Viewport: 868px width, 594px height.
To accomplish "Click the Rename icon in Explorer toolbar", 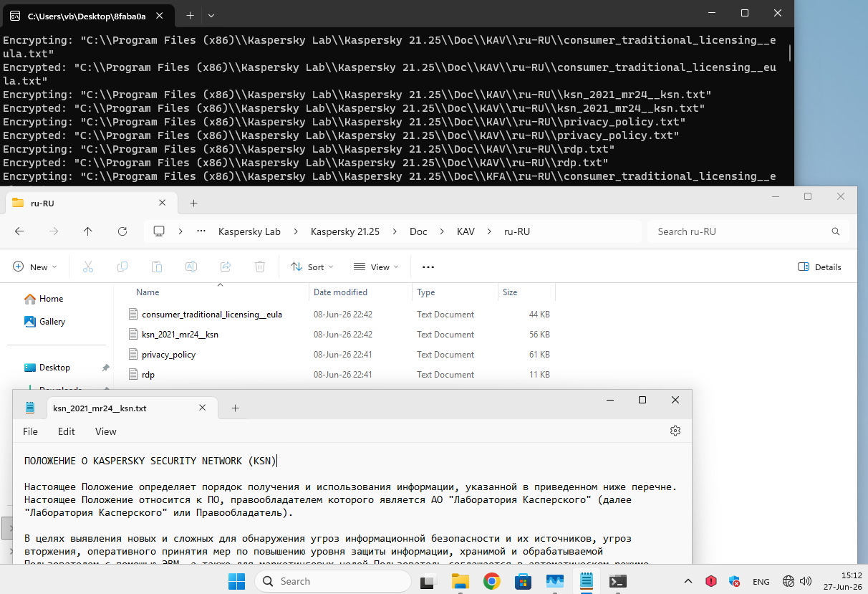I will click(191, 267).
